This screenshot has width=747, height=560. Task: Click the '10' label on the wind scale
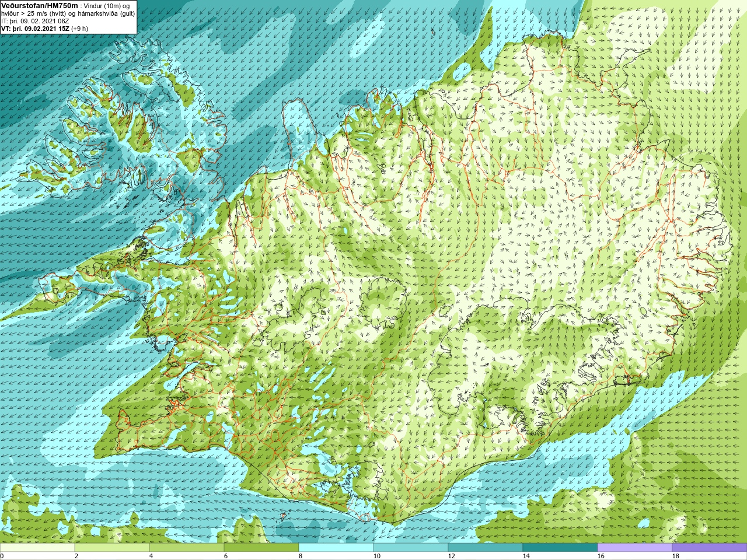point(376,556)
